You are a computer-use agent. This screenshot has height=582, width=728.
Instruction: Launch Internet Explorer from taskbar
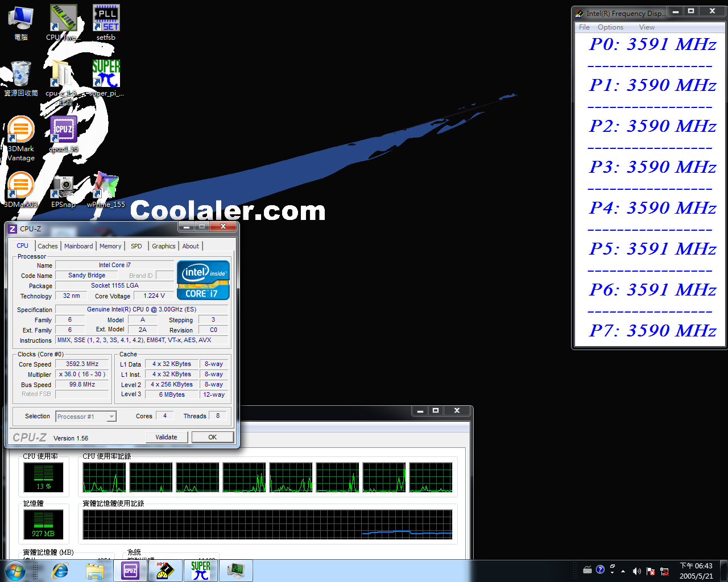point(60,571)
